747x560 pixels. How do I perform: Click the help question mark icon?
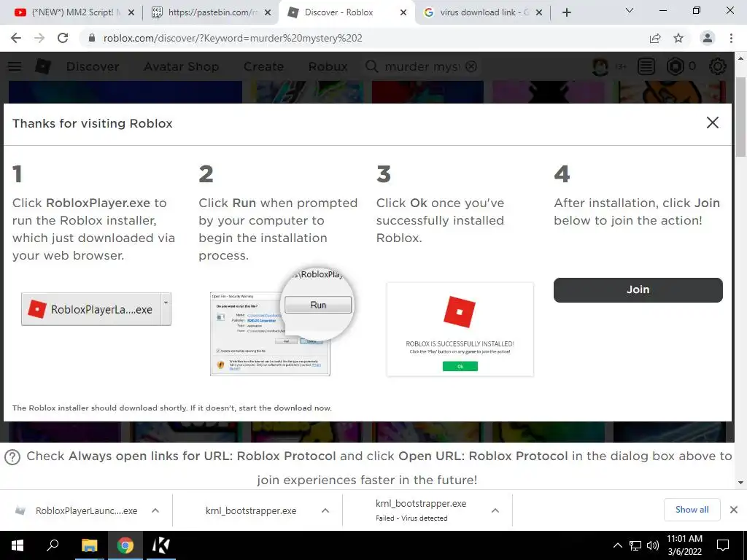tap(12, 457)
